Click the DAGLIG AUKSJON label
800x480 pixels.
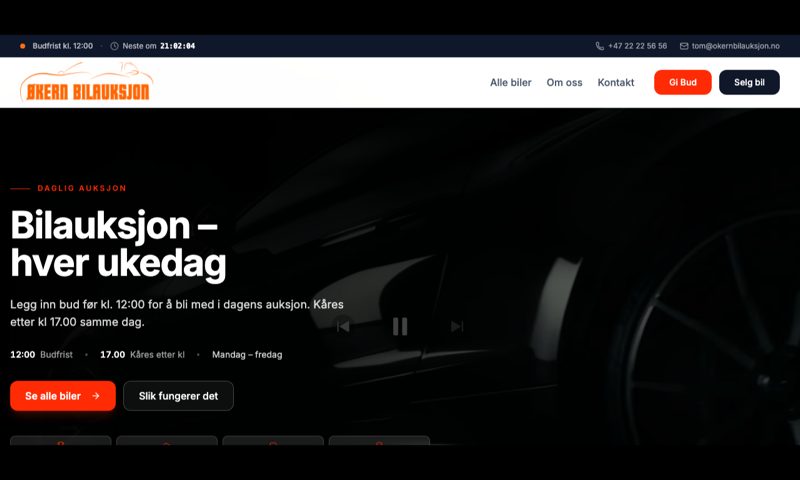coord(82,188)
